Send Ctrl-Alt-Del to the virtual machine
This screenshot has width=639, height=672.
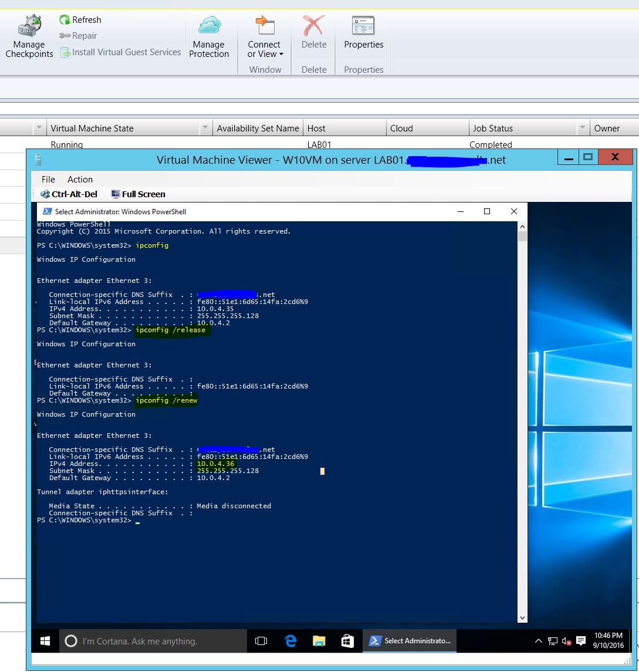(x=69, y=194)
